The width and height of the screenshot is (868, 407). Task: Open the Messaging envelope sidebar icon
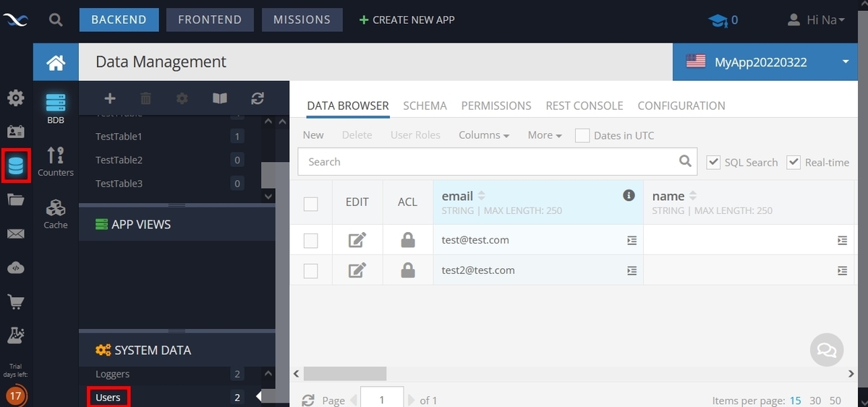[15, 234]
